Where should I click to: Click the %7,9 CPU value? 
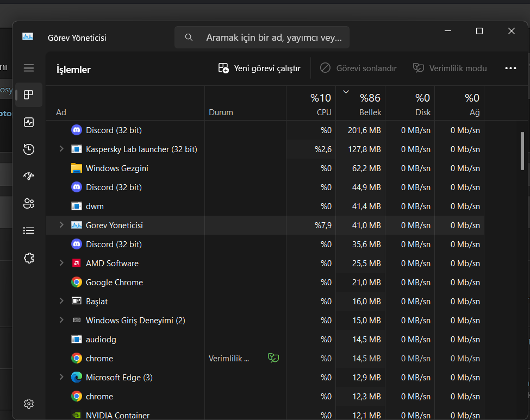tap(323, 225)
